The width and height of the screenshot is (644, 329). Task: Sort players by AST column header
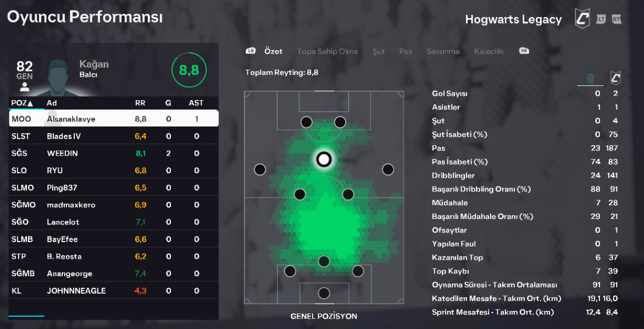pos(196,103)
